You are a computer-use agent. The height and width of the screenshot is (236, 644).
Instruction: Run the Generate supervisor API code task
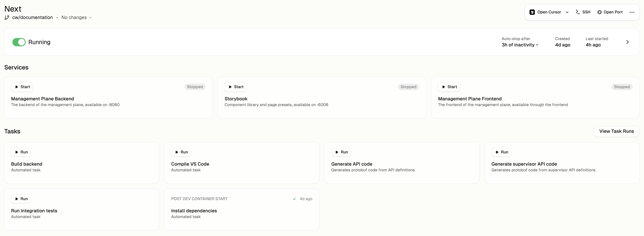click(x=501, y=152)
